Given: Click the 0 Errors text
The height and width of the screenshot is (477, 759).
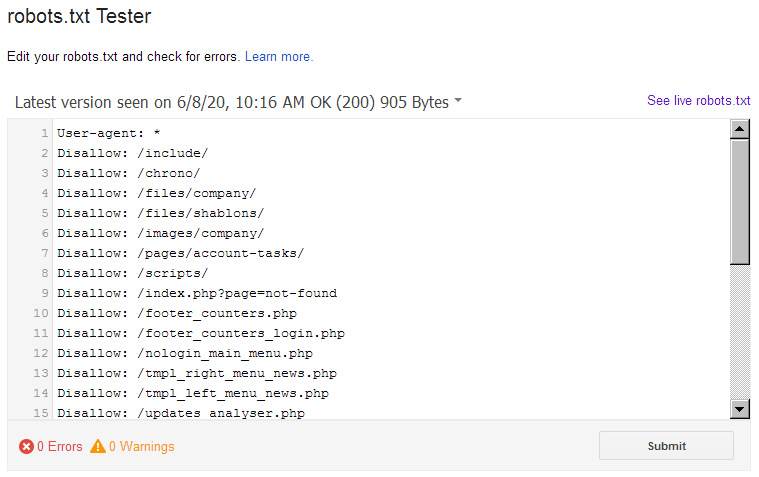Looking at the screenshot, I should pos(60,447).
